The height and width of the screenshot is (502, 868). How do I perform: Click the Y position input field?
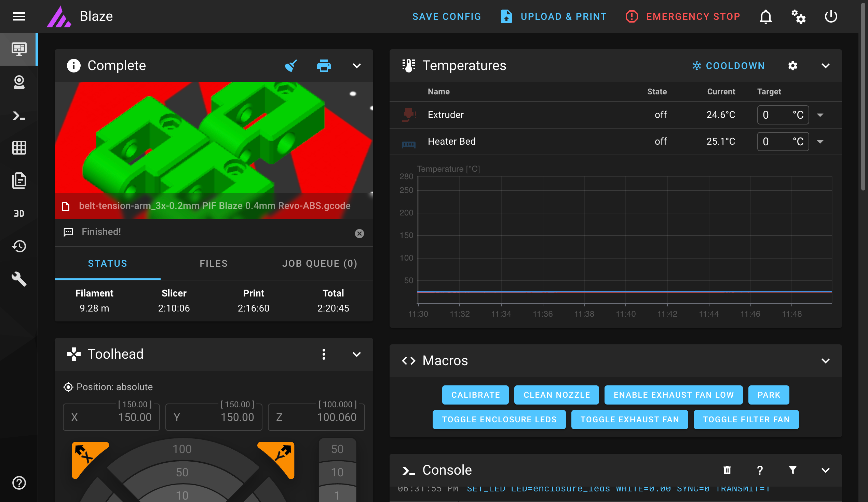214,417
